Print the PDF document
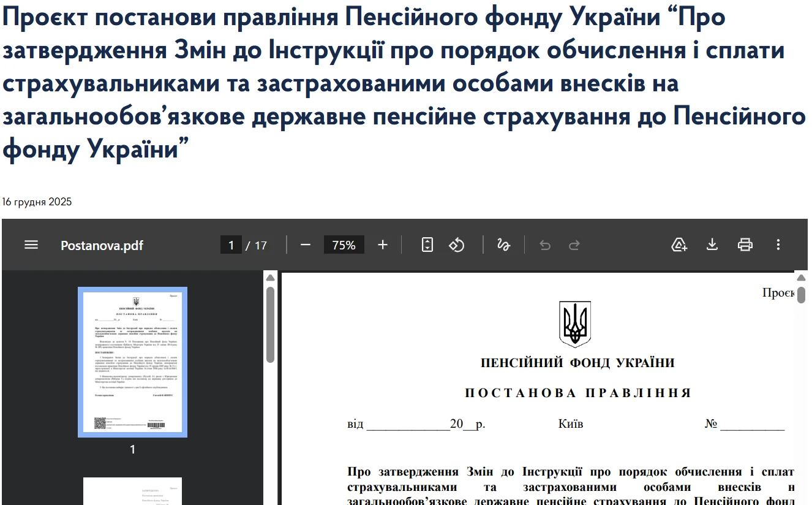Screen dimensions: 812x505 pos(745,244)
